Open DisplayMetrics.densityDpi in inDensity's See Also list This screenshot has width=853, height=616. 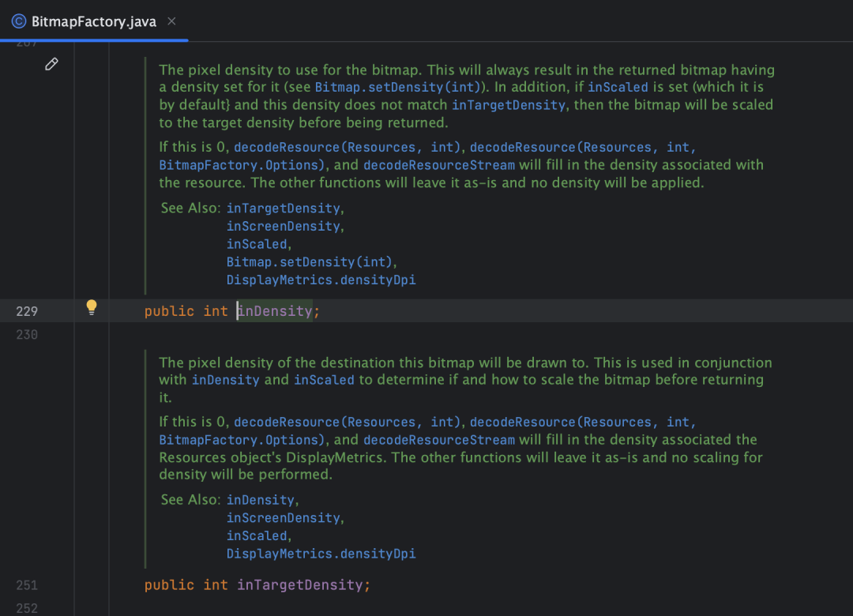click(x=321, y=280)
